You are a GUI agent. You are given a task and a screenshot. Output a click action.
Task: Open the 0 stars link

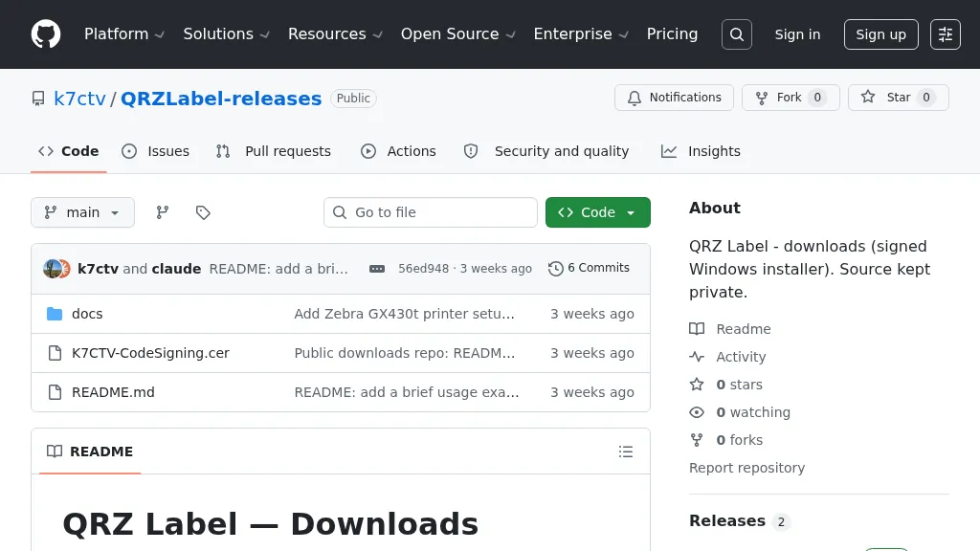coord(740,385)
